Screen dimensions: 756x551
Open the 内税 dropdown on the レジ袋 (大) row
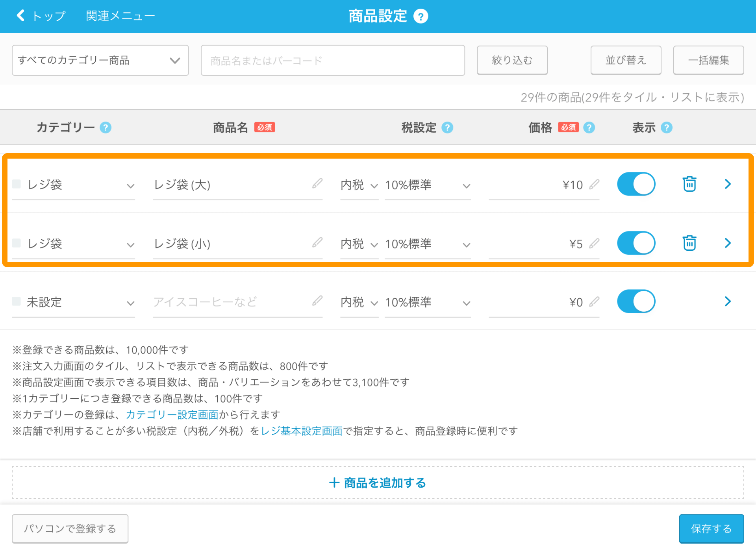point(359,185)
